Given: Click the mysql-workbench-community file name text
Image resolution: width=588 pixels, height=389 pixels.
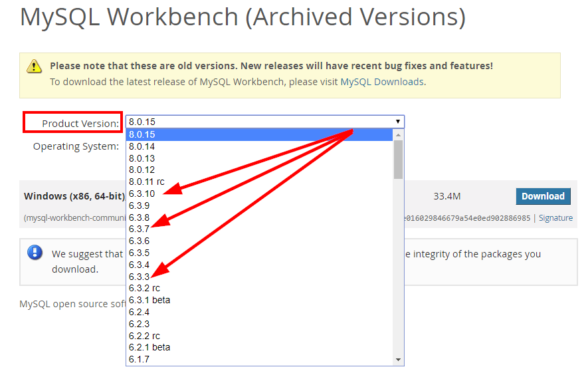Looking at the screenshot, I should [75, 218].
